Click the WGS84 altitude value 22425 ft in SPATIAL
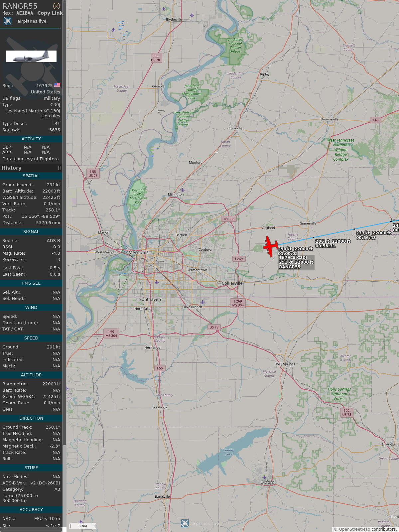The image size is (399, 532). coord(51,198)
